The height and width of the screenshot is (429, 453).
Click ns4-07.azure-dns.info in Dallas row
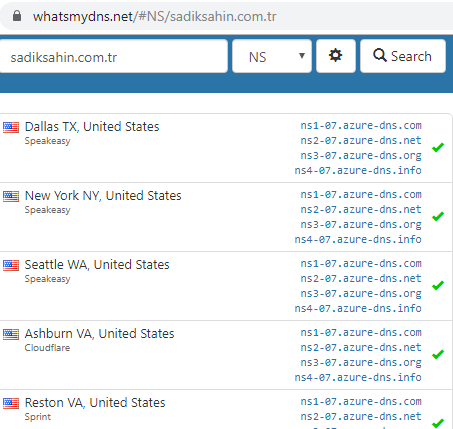(x=358, y=171)
